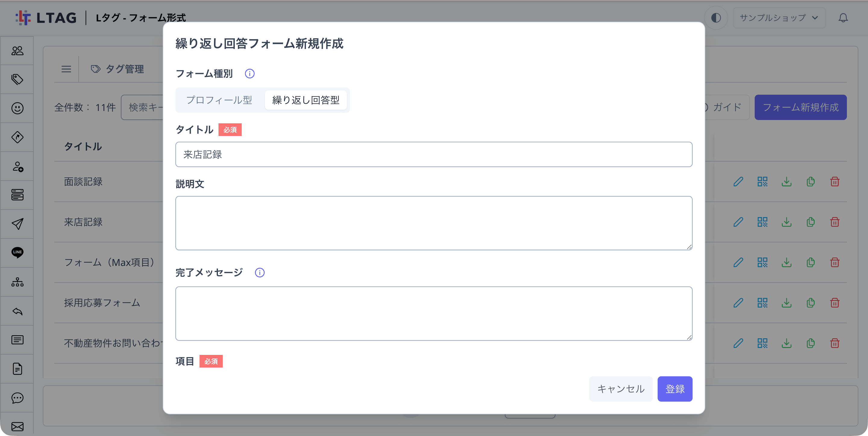Copy the 採用応募フォーム row
This screenshot has height=436, width=868.
[811, 303]
